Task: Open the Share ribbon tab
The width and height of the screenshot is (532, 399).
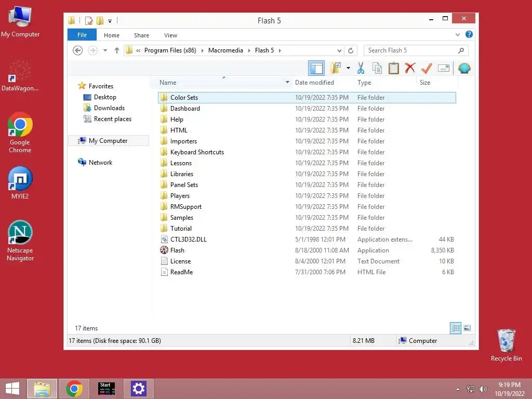Action: click(x=141, y=35)
